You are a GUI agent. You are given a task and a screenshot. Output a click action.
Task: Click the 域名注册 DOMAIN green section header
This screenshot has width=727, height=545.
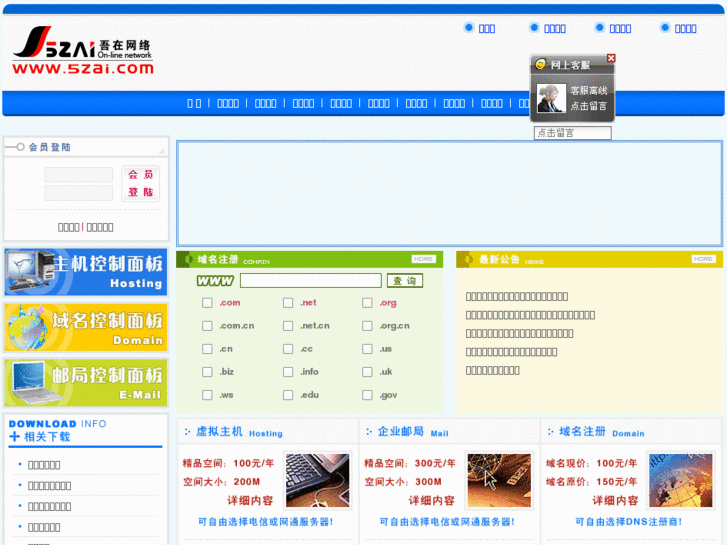pyautogui.click(x=309, y=259)
